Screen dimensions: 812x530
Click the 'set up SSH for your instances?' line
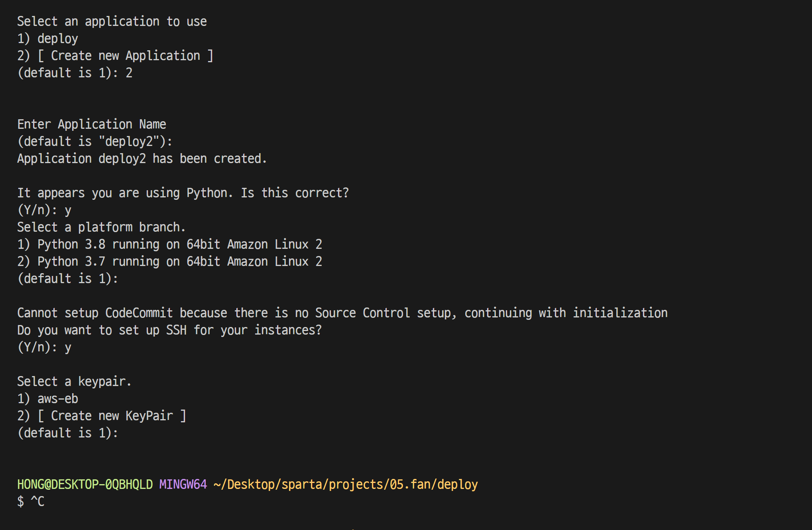[169, 330]
